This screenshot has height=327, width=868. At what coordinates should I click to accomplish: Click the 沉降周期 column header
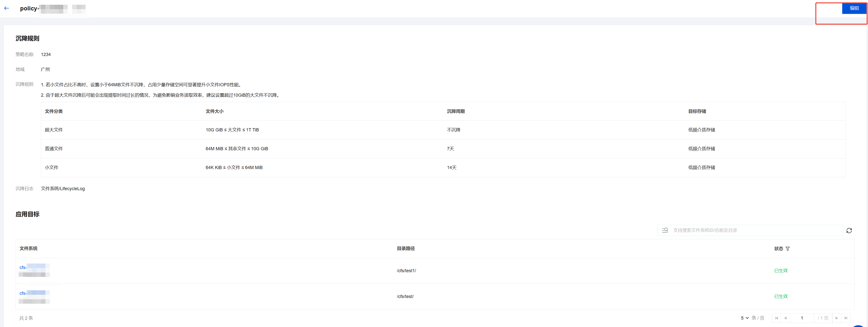point(455,112)
